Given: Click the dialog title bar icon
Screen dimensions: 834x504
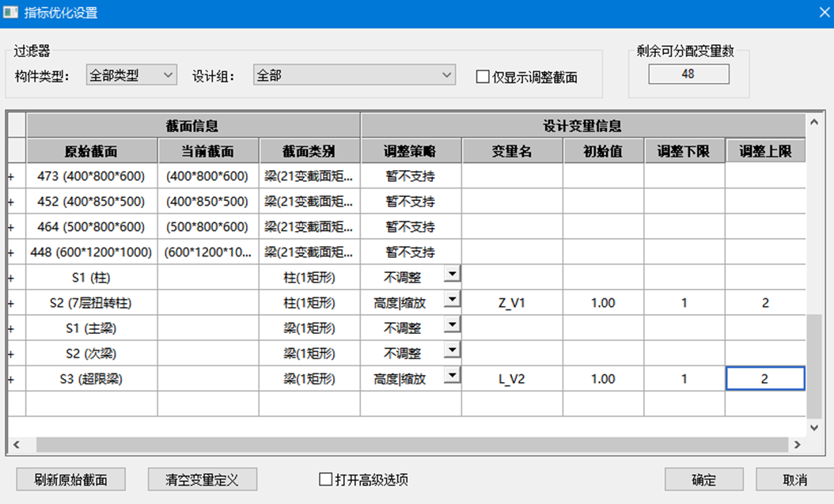Looking at the screenshot, I should pos(11,13).
